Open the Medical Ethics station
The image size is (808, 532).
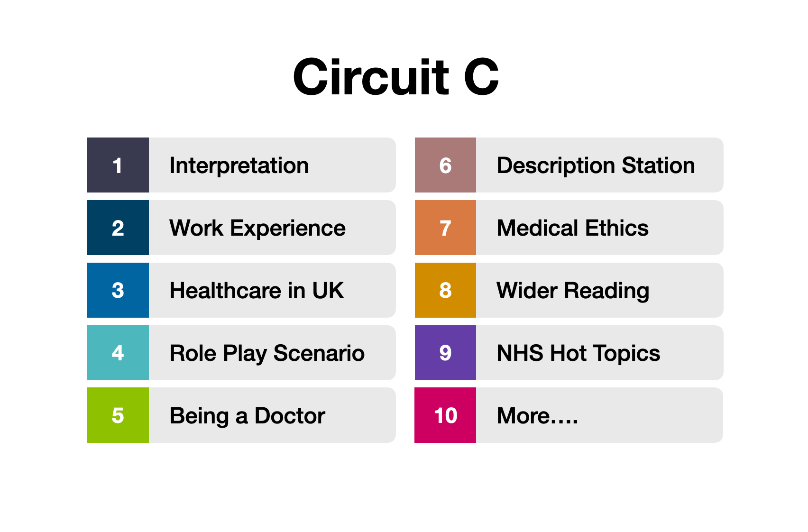tap(572, 228)
